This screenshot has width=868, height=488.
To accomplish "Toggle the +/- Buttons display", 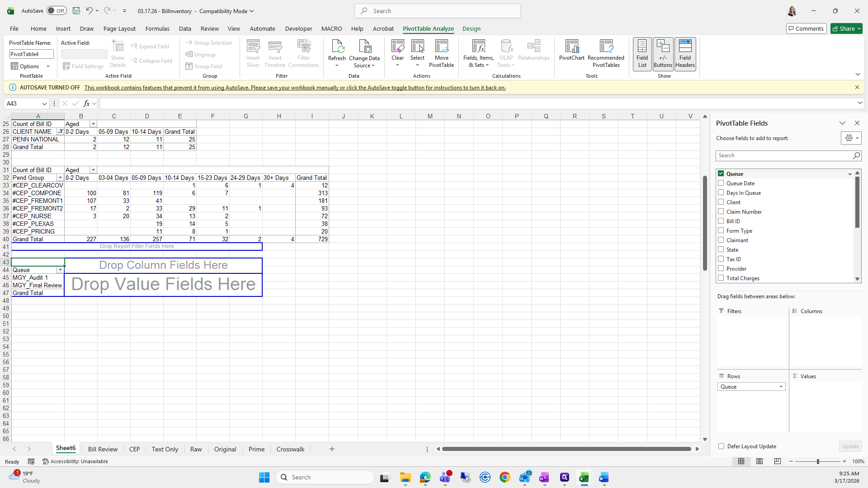I will (663, 53).
